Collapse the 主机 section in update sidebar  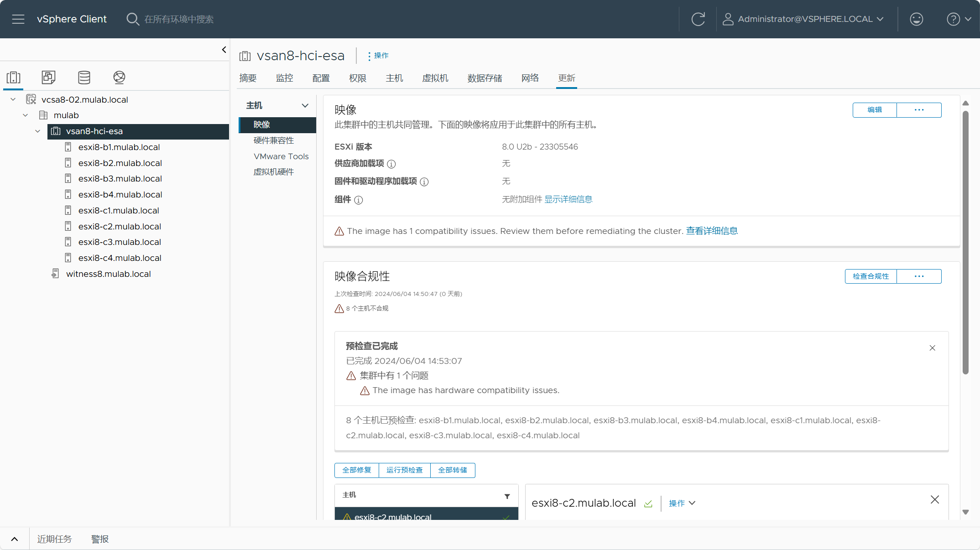pos(305,105)
